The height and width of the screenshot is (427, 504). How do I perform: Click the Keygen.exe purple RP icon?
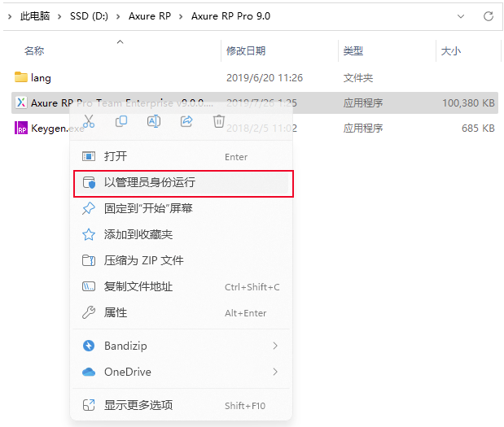[21, 128]
